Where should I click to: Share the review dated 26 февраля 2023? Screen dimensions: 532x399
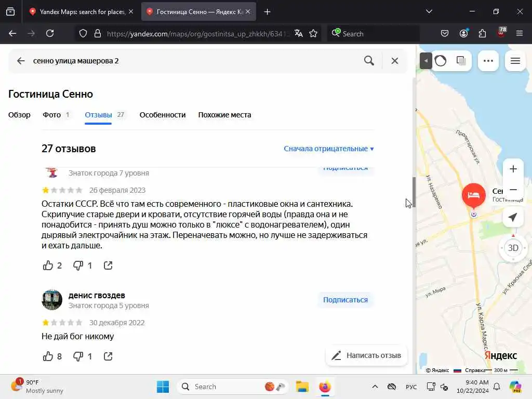point(108,265)
